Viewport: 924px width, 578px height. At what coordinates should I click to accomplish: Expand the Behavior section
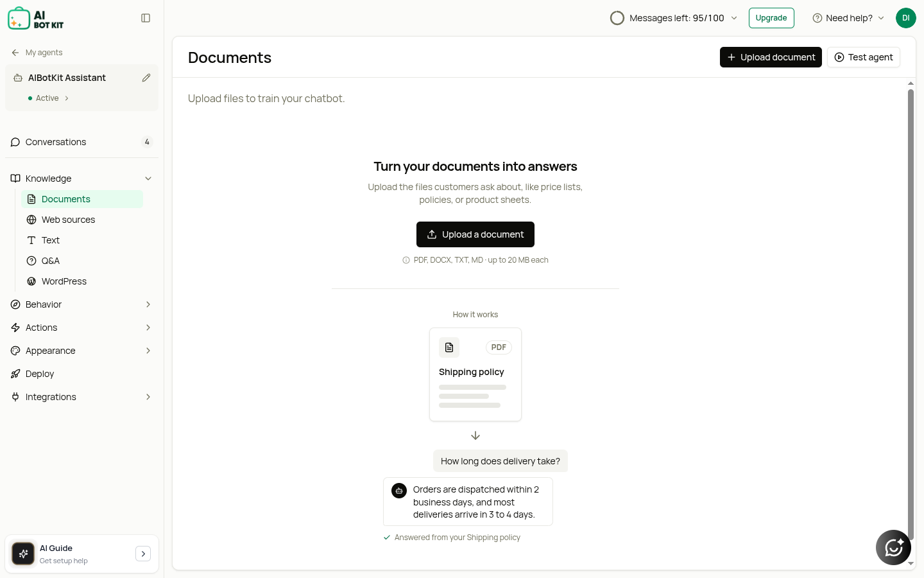pos(148,304)
